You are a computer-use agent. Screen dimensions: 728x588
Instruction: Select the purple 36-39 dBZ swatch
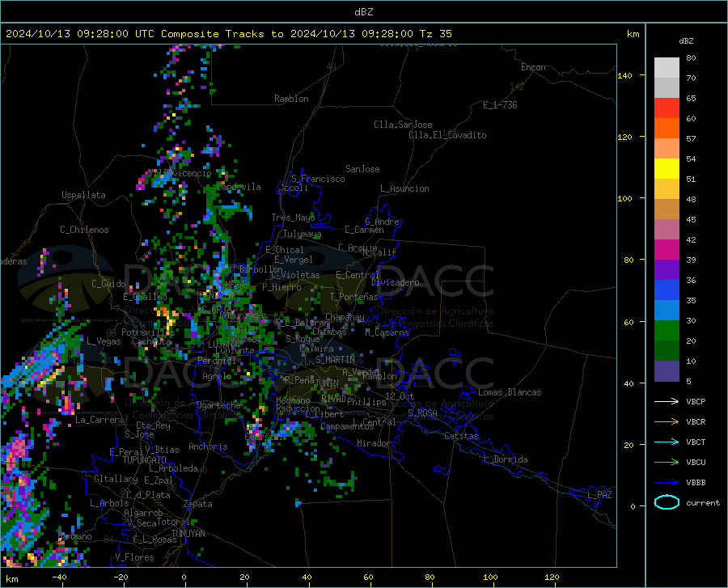tap(667, 270)
